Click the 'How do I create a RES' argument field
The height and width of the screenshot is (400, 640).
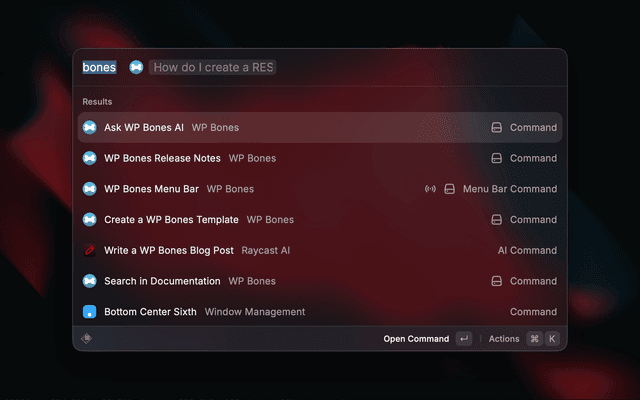[214, 67]
